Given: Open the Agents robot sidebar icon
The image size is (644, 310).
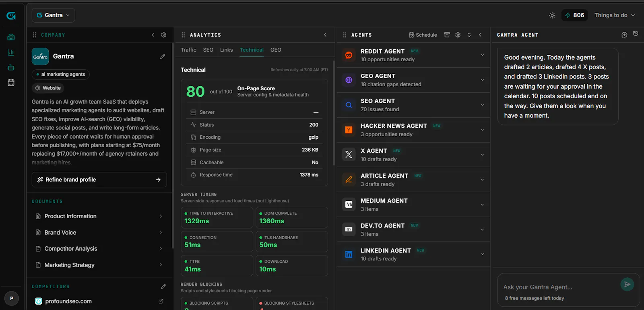Looking at the screenshot, I should point(11,67).
